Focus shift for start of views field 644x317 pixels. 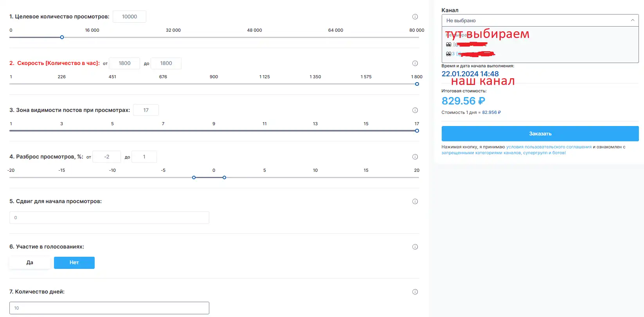pos(109,218)
